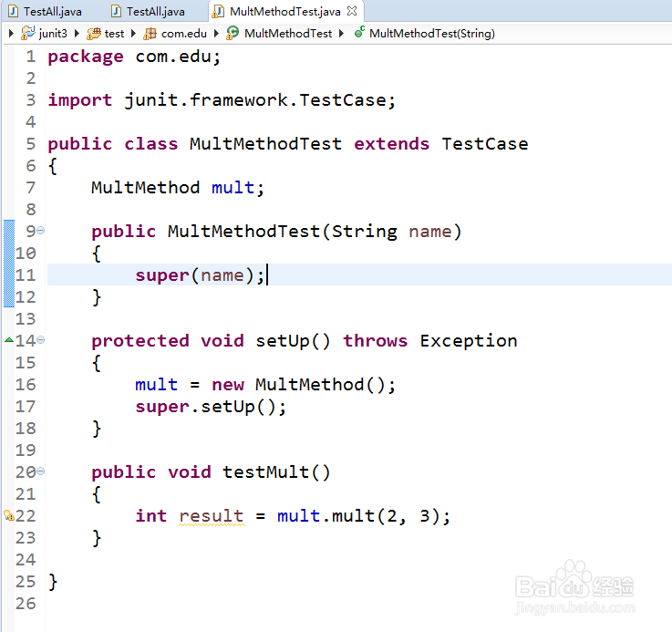672x632 pixels.
Task: Click line number 26 in gutter
Action: coord(26,604)
